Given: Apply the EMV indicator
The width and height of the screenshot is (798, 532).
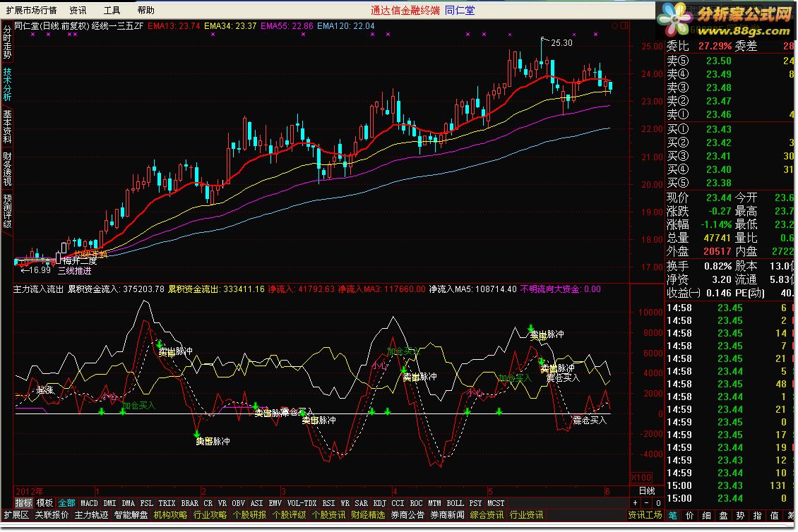Looking at the screenshot, I should (275, 503).
